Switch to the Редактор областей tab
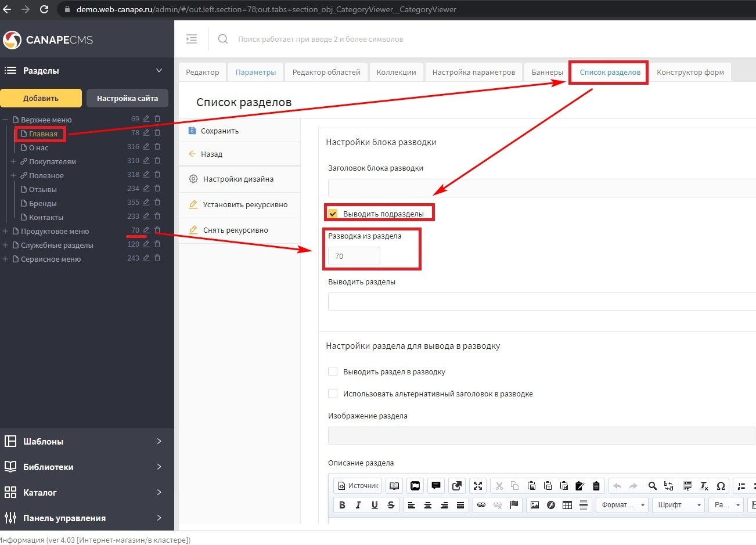The image size is (756, 545). tap(326, 73)
